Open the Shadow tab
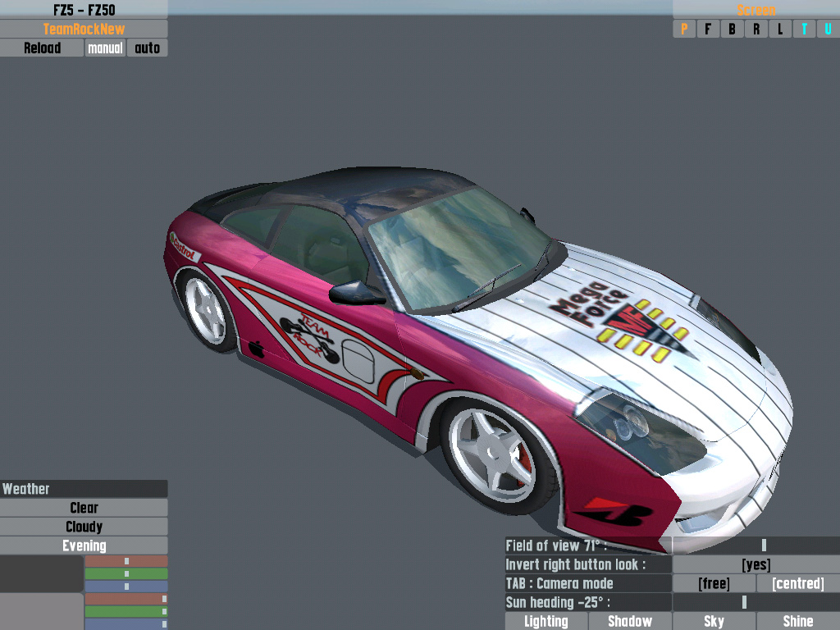The width and height of the screenshot is (840, 630). tap(630, 622)
